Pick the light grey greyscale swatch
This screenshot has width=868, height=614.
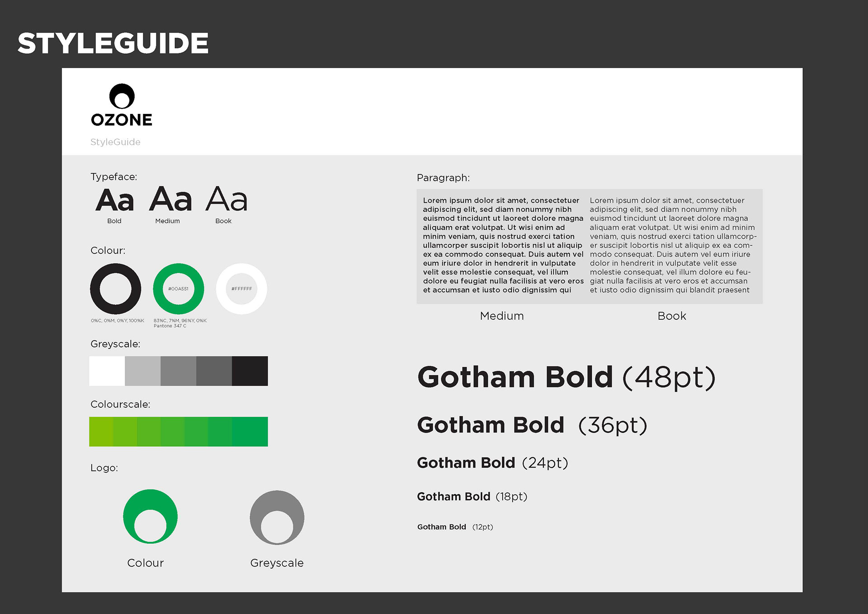click(x=143, y=371)
